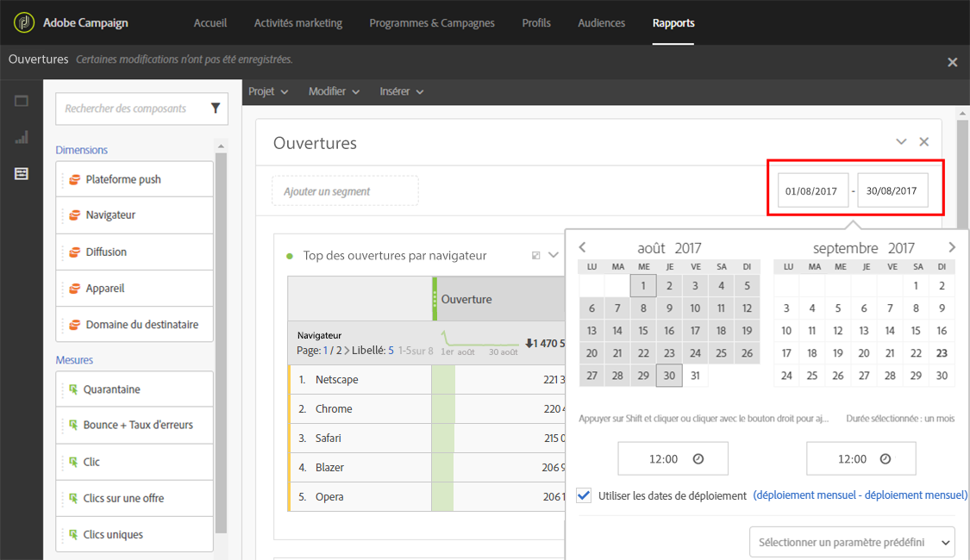
Task: Open the Projet menu
Action: [x=268, y=91]
